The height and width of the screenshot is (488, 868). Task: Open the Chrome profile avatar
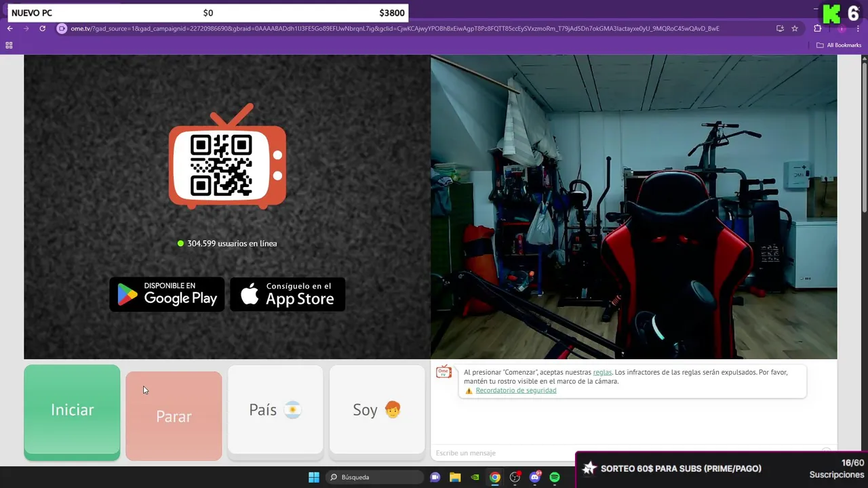842,28
